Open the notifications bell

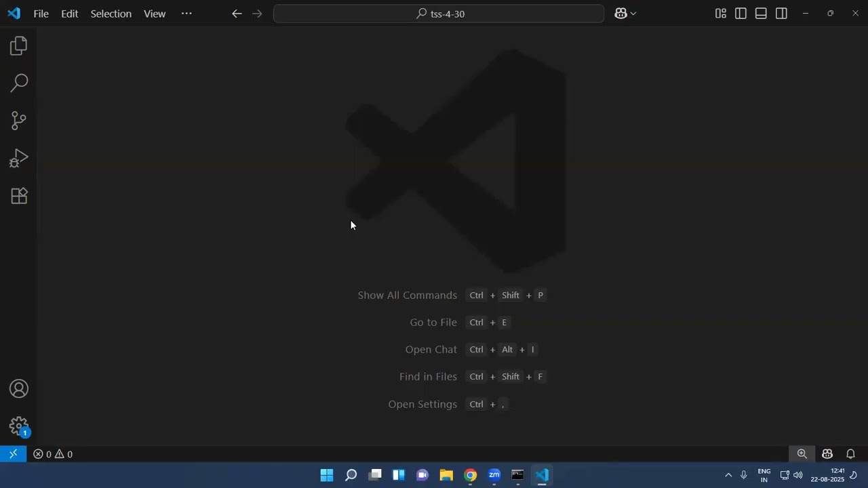tap(850, 454)
